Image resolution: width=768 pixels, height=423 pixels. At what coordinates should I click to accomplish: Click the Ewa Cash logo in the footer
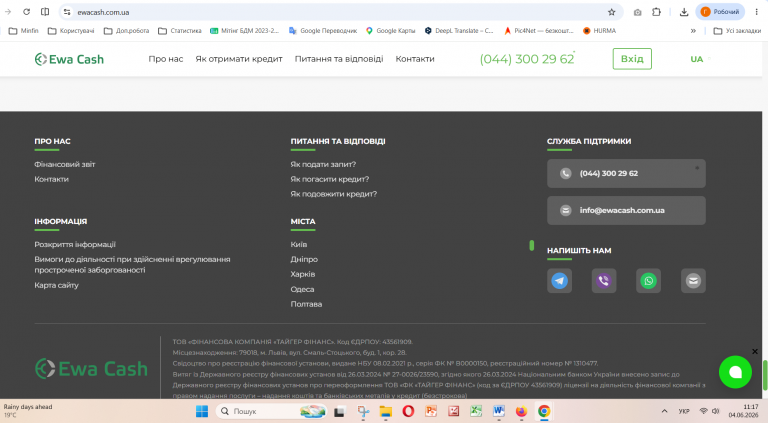tap(91, 369)
